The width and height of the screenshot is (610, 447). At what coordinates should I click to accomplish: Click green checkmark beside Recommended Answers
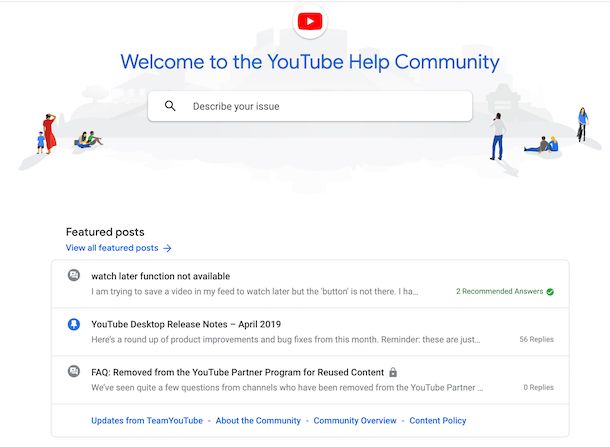[550, 292]
